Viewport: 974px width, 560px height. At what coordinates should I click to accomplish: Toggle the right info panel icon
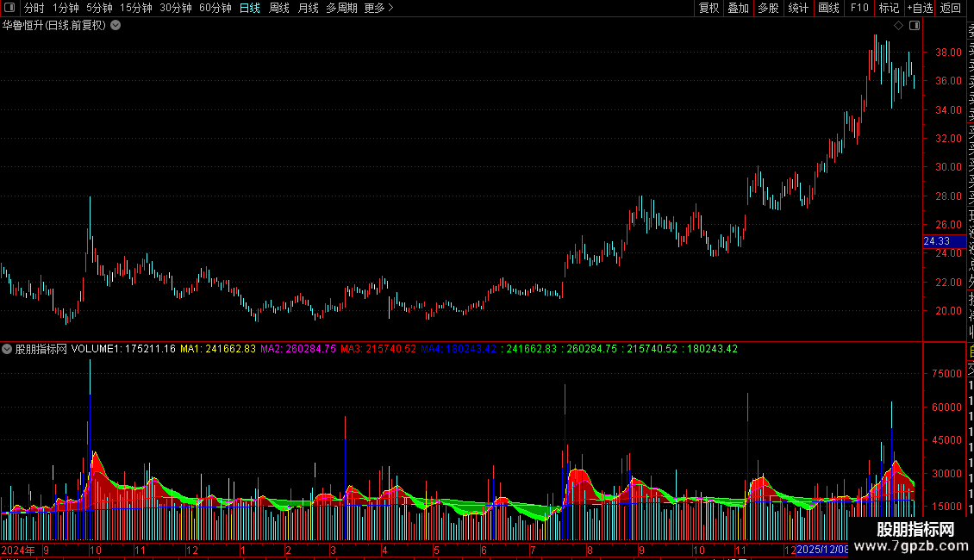pos(915,26)
